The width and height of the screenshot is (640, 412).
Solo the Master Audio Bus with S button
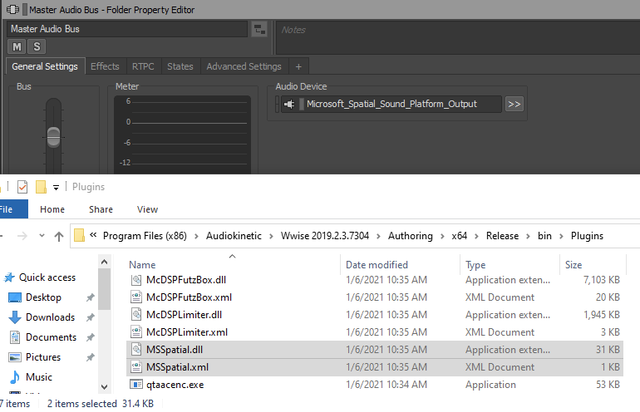click(37, 47)
